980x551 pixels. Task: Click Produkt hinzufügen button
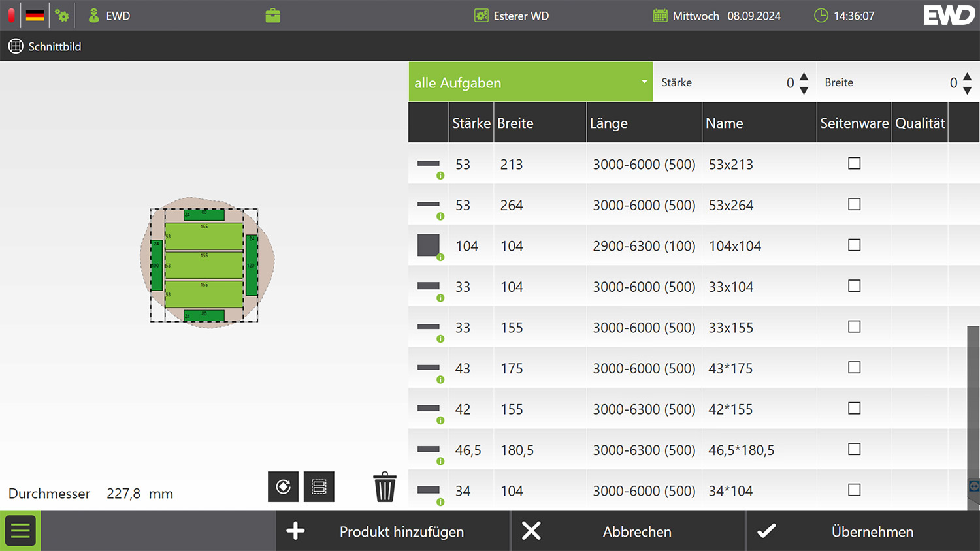coord(393,531)
